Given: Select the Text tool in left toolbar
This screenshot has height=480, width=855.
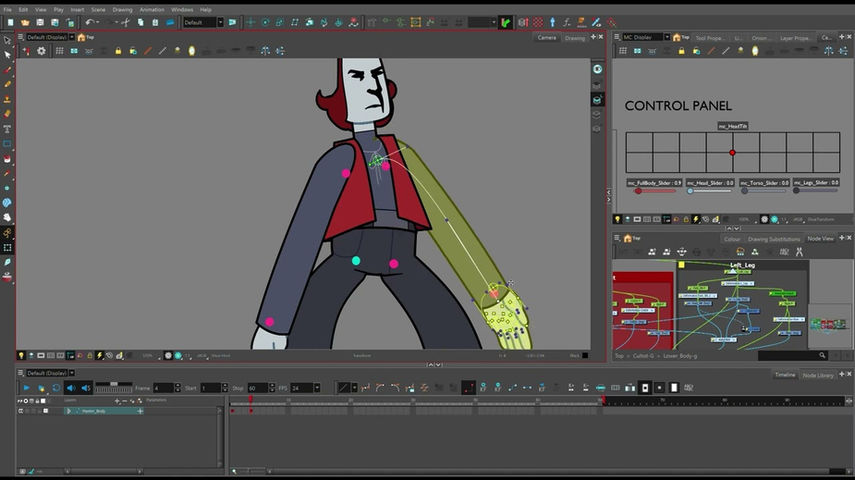Looking at the screenshot, I should point(7,129).
